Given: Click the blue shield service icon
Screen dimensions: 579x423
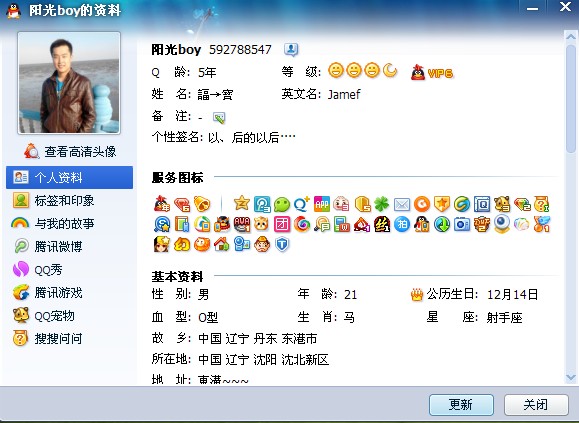Looking at the screenshot, I should click(x=282, y=244).
